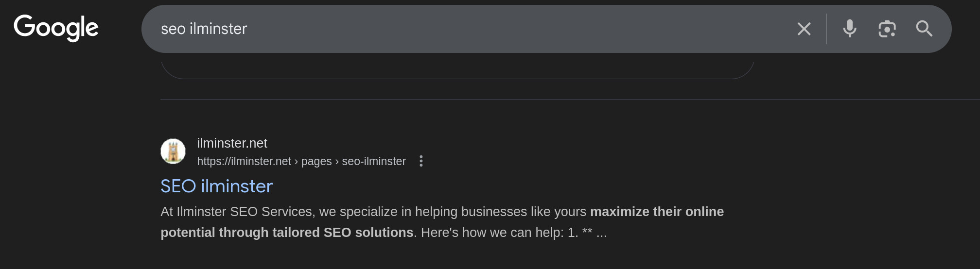Click the magnifying glass search button

[924, 29]
